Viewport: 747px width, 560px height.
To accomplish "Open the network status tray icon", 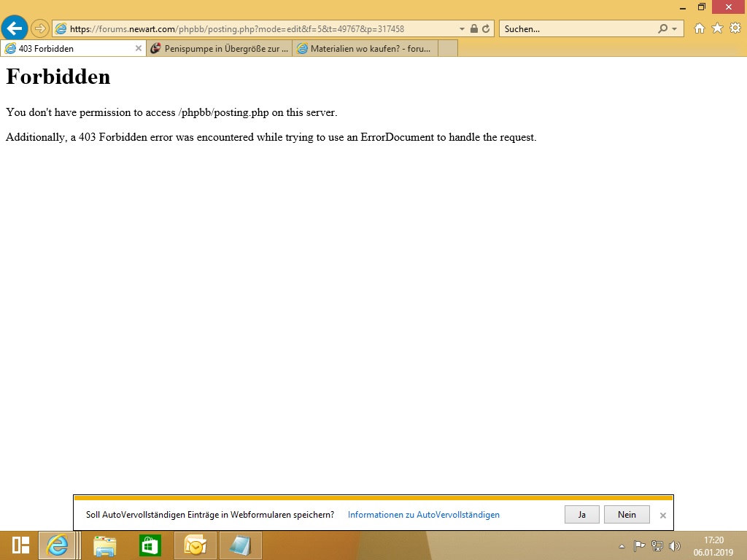I will coord(657,545).
